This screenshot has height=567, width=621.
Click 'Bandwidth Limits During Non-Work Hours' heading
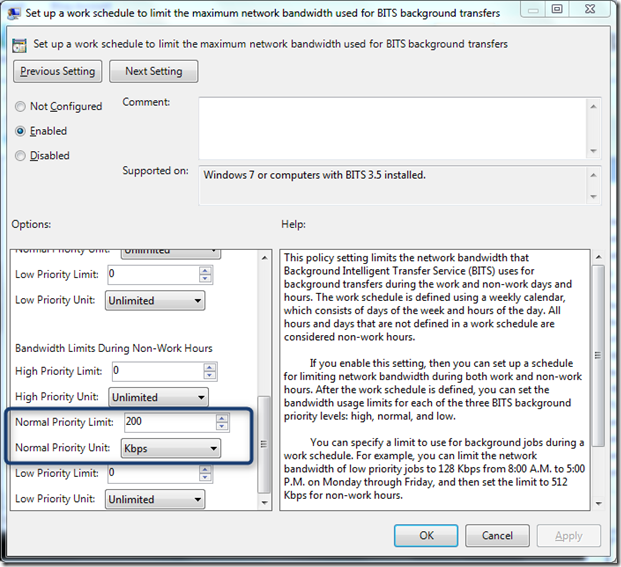pos(114,348)
